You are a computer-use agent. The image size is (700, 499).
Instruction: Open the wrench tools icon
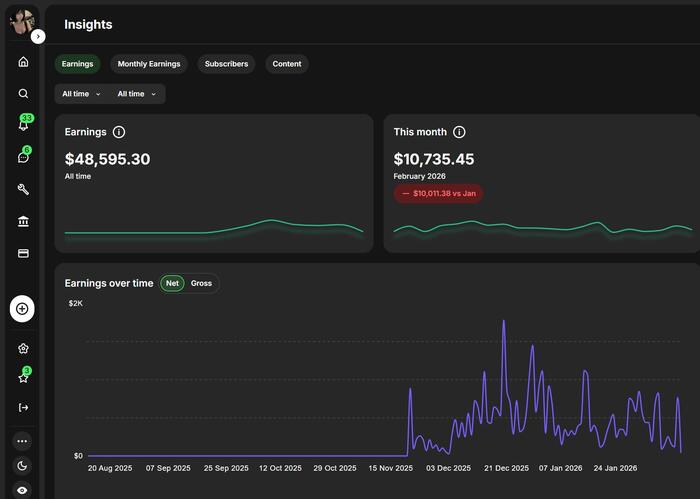23,189
